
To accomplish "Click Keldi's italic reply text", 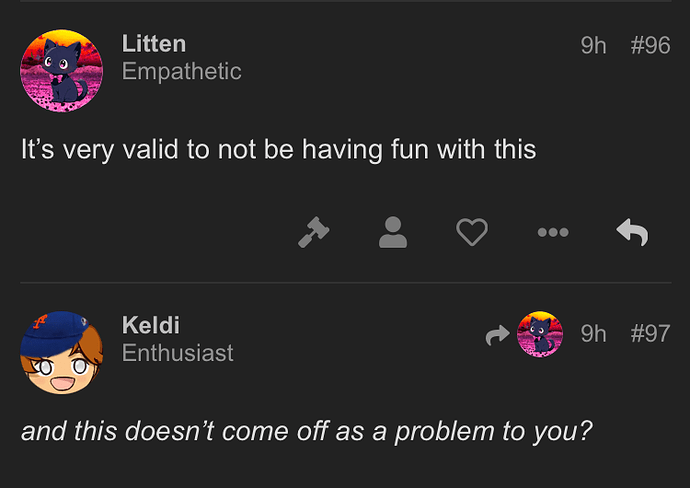I will [x=307, y=431].
